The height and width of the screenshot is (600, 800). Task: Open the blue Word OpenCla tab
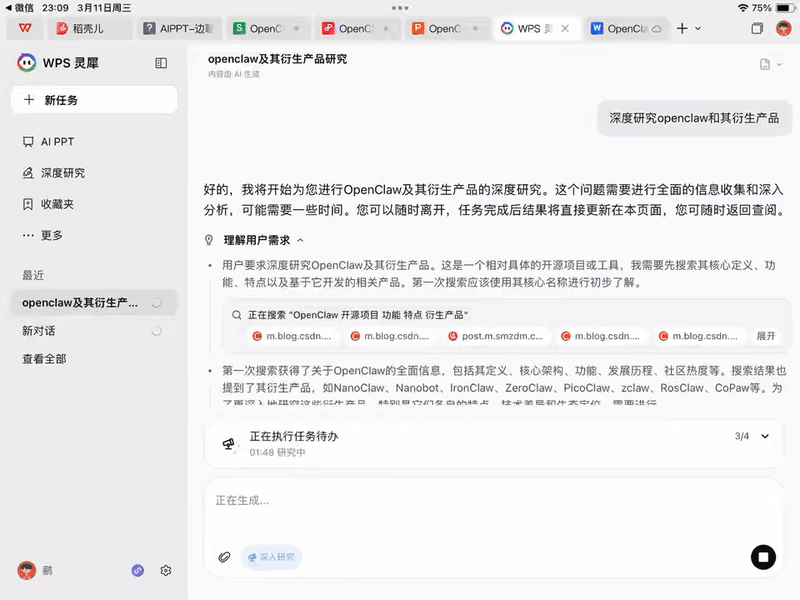click(x=627, y=29)
